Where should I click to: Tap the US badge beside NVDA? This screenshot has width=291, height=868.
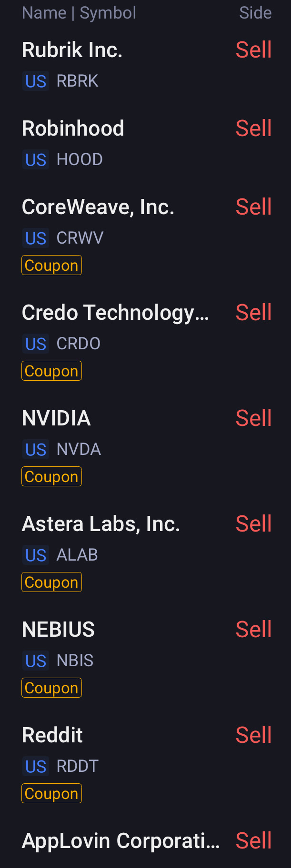tap(36, 450)
